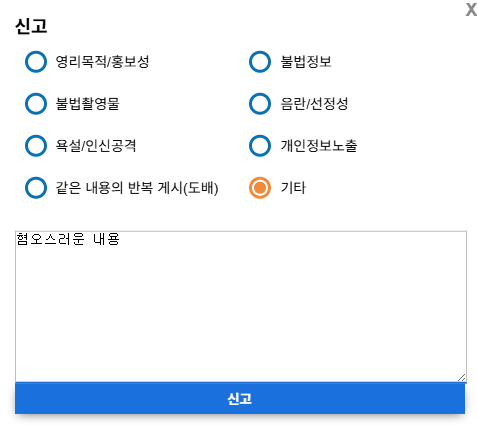Click the 같은 내용의 반복 게시(도배) label
477x425 pixels.
[137, 188]
